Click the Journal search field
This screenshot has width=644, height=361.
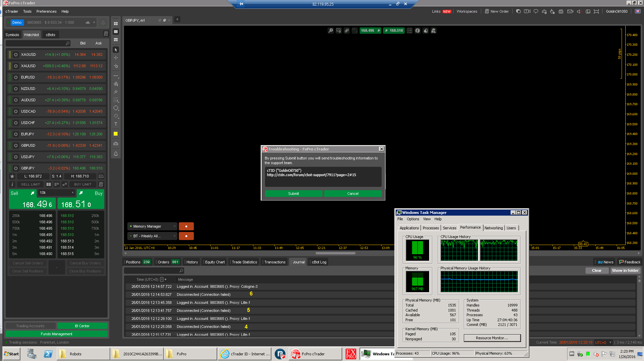point(154,270)
